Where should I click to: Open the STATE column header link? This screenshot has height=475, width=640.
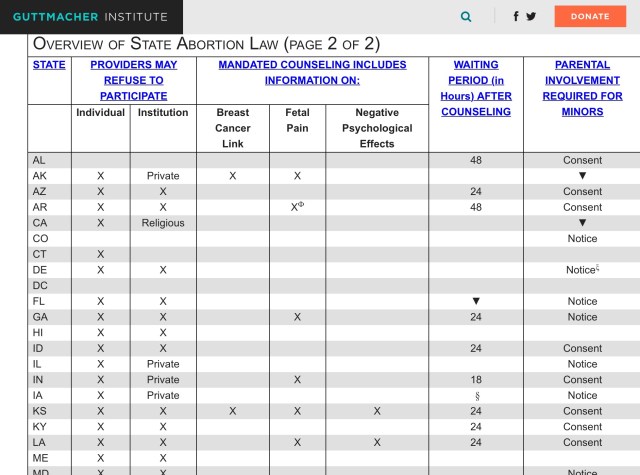[x=49, y=65]
